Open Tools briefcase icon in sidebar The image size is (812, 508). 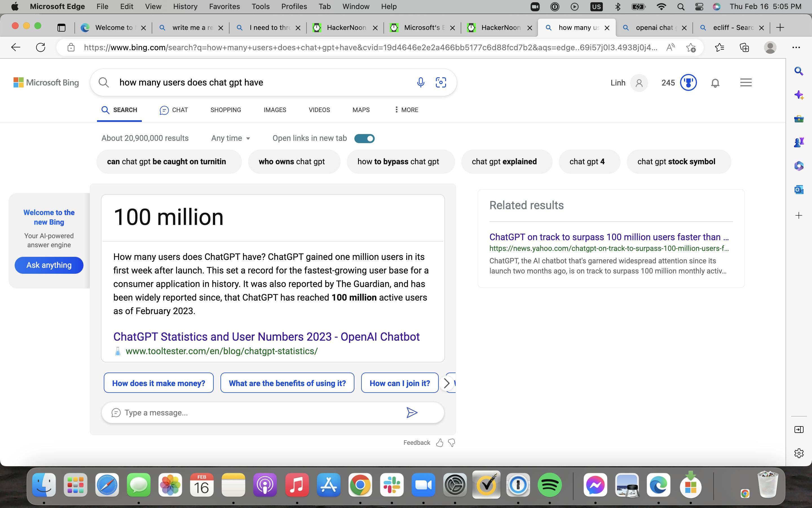[798, 119]
